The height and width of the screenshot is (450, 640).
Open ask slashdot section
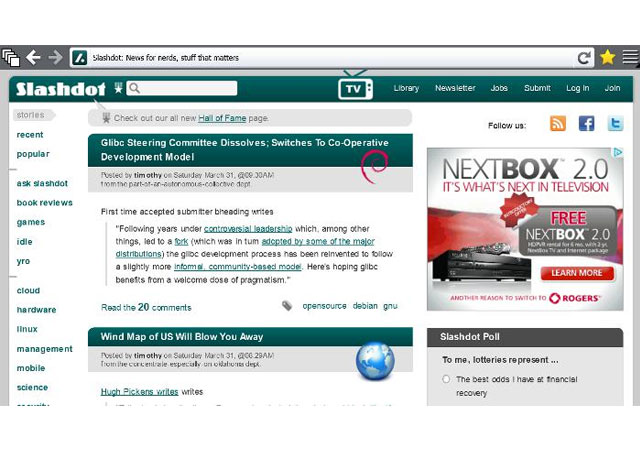coord(42,183)
